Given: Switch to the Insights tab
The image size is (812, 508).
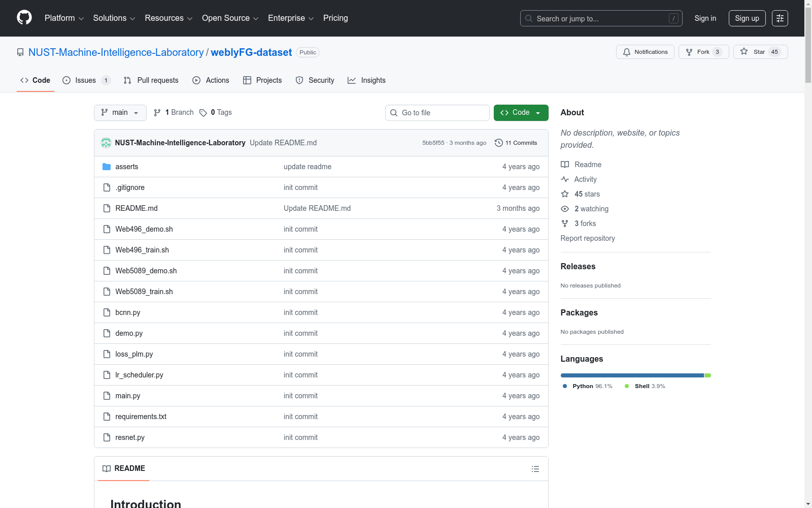Looking at the screenshot, I should (366, 80).
